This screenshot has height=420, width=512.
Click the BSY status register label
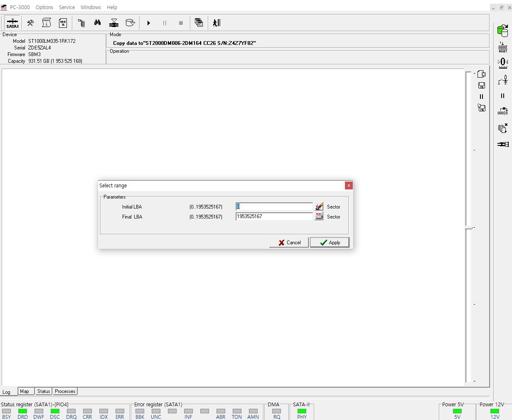click(x=7, y=417)
